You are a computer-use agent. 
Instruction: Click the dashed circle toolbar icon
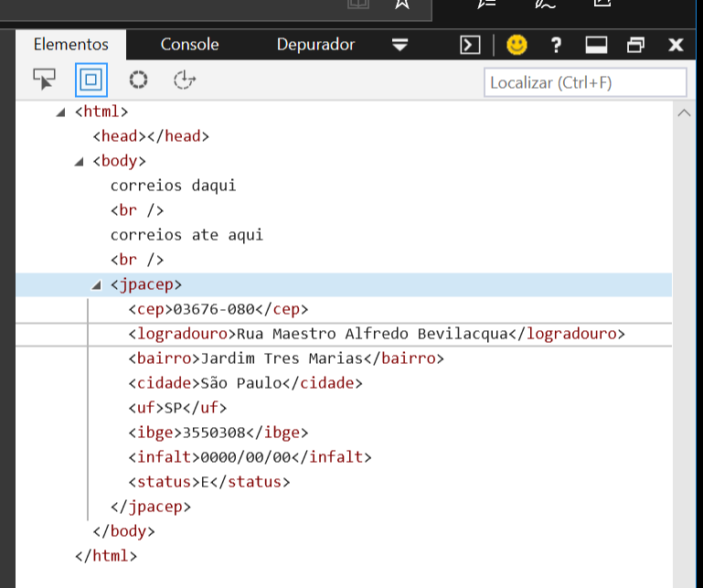click(x=138, y=80)
